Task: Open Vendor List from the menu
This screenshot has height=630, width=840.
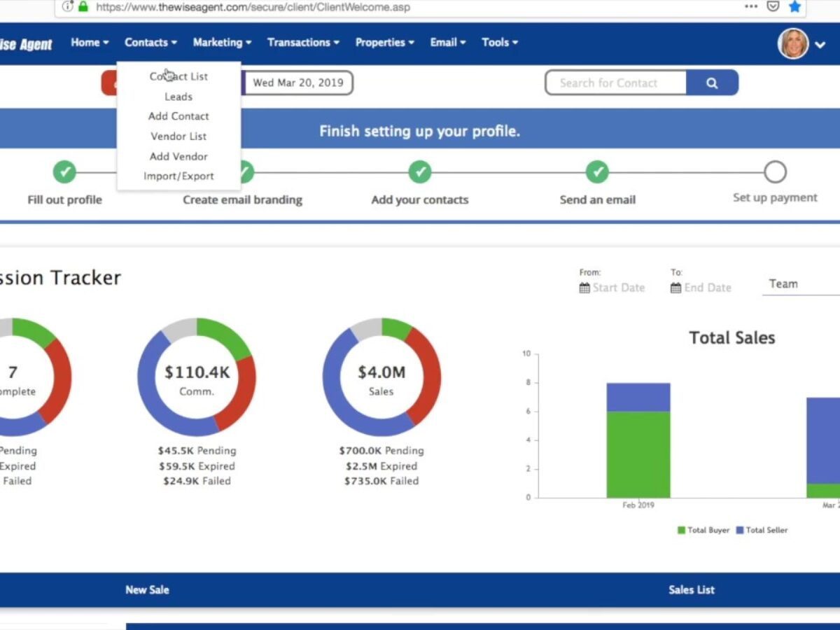Action: [x=178, y=136]
